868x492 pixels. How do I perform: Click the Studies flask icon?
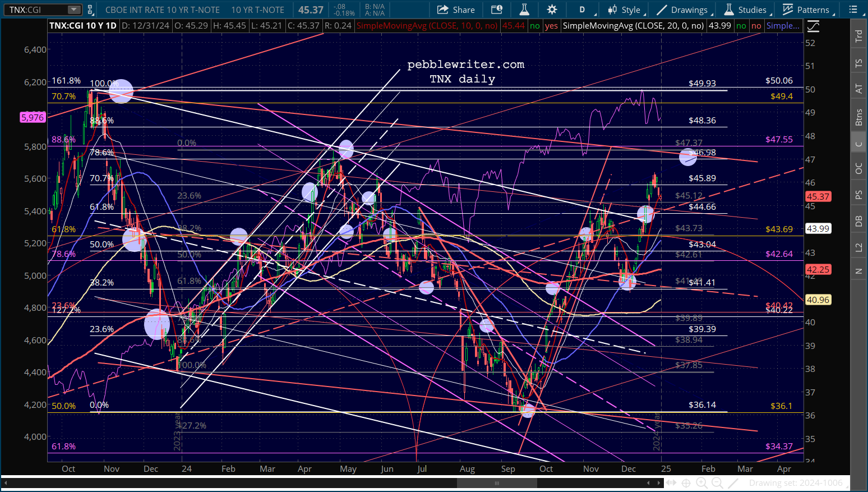[x=729, y=10]
